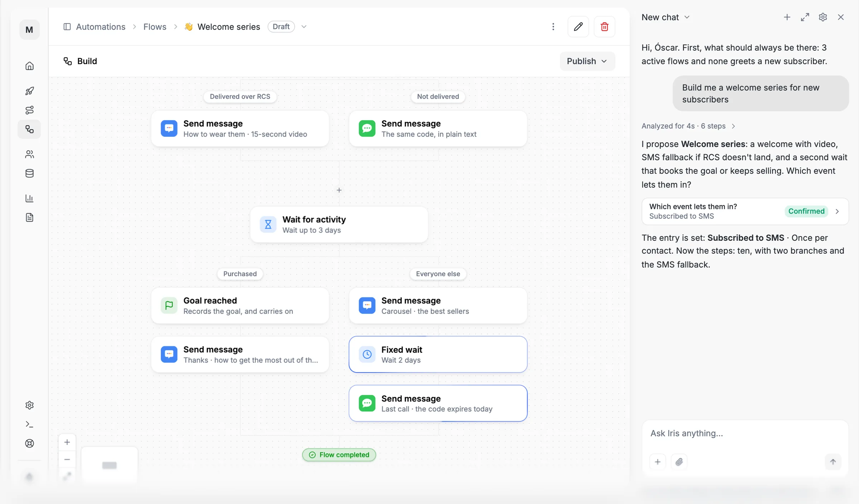Toggle the sidebar panel icon near Automations

pyautogui.click(x=67, y=26)
